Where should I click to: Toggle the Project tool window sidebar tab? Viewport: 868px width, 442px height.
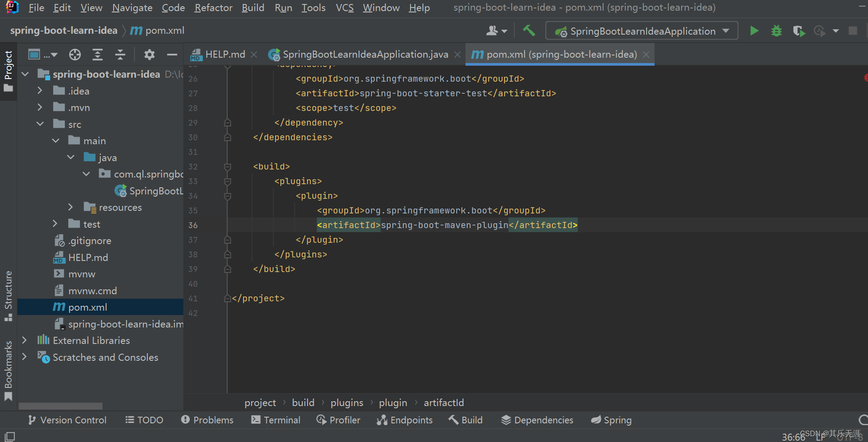pyautogui.click(x=8, y=71)
